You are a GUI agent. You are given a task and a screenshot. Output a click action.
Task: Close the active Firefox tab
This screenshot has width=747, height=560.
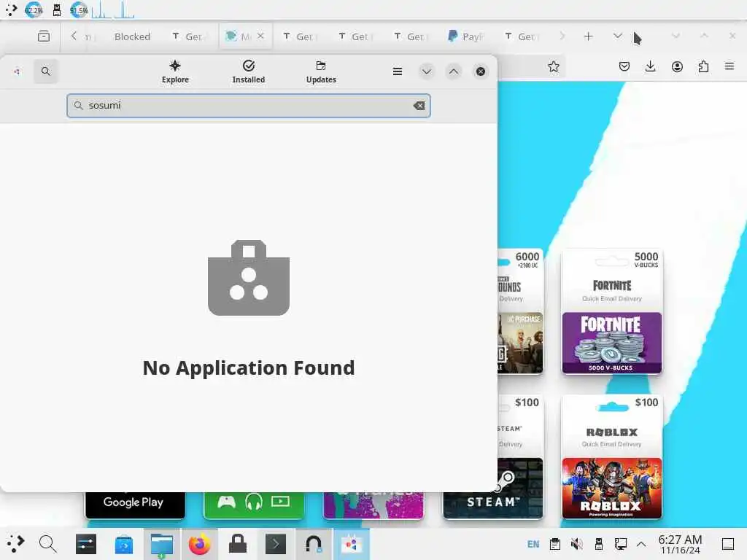[260, 36]
